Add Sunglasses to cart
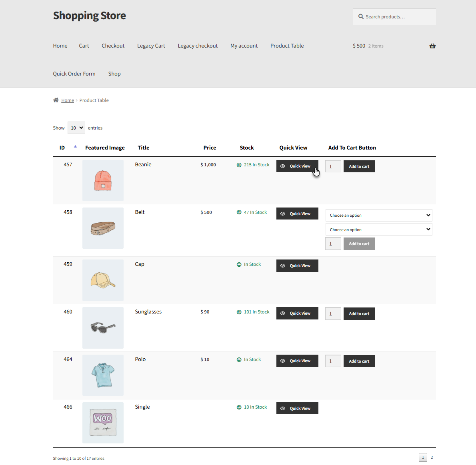Viewport: 476px width, 465px height. [359, 313]
